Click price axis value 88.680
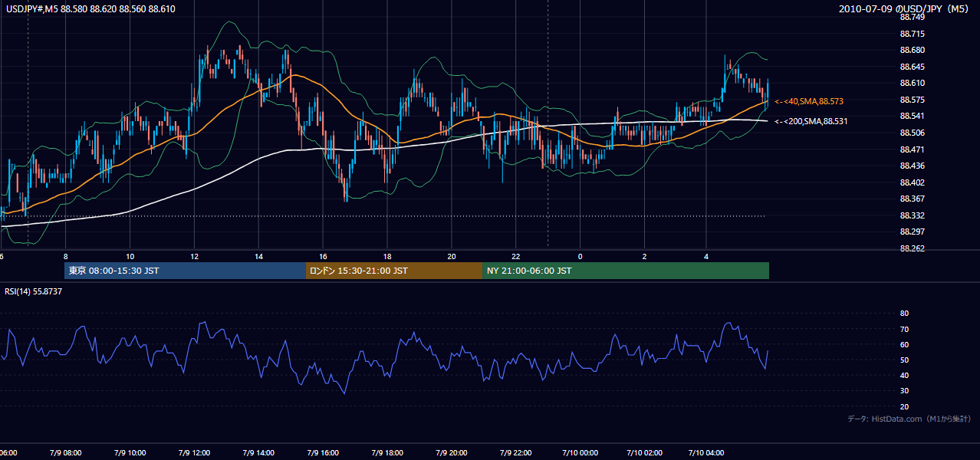Image resolution: width=980 pixels, height=460 pixels. (912, 50)
